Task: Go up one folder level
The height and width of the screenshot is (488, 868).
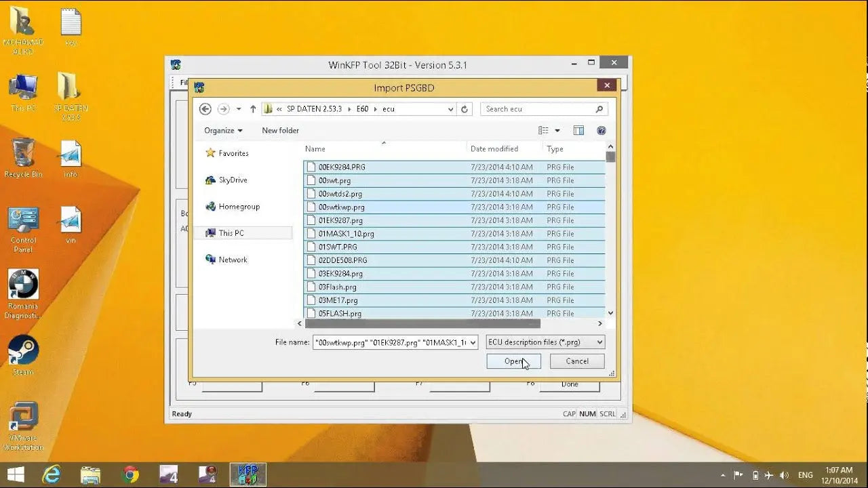Action: 253,108
